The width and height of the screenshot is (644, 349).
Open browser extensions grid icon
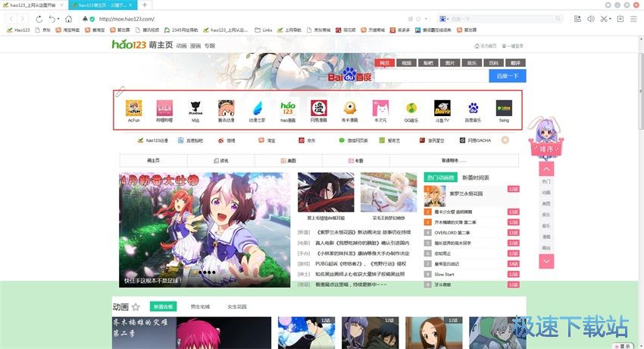(x=577, y=19)
